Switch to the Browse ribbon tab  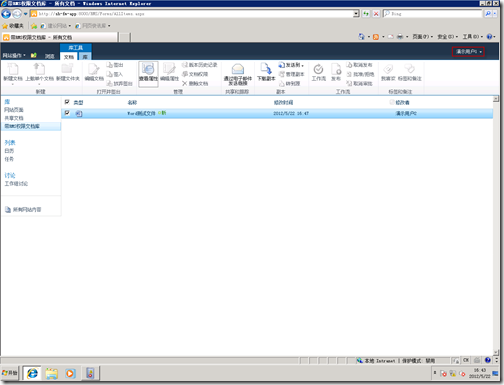point(49,56)
